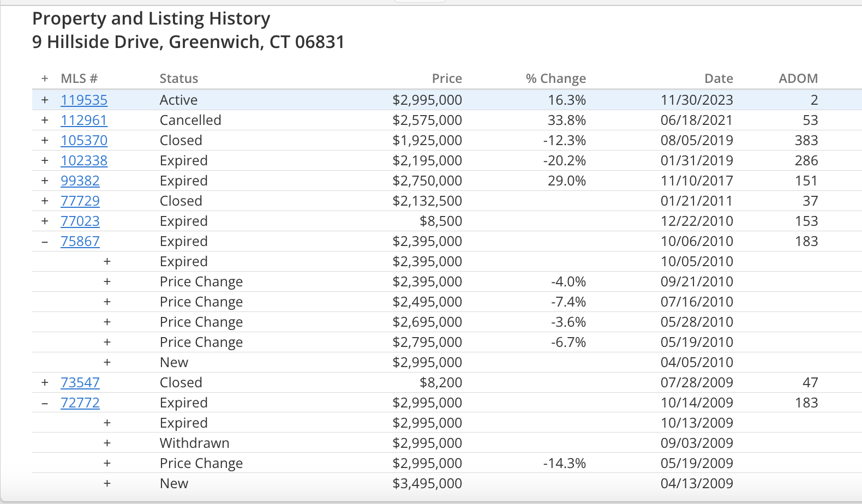Open MLS listing 73547 link
862x504 pixels.
80,382
